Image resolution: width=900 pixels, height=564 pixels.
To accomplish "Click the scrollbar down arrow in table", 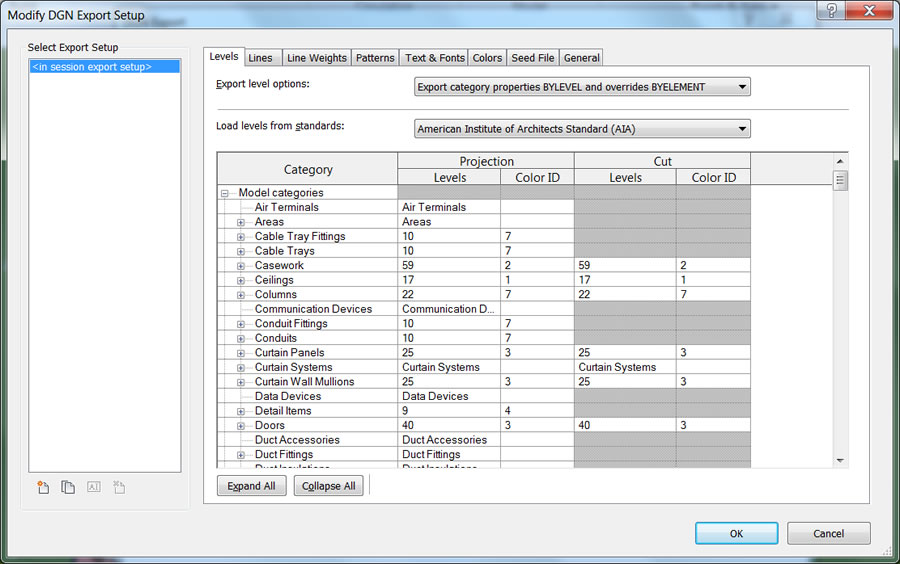I will click(x=840, y=460).
